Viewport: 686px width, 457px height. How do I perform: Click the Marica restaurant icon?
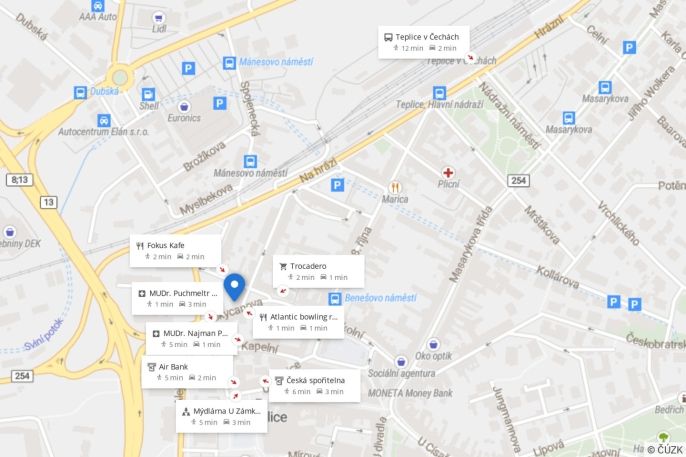pyautogui.click(x=395, y=188)
